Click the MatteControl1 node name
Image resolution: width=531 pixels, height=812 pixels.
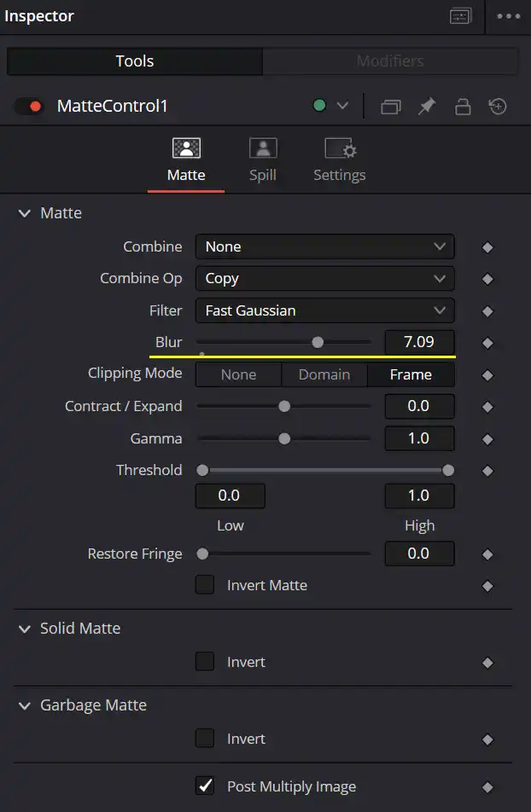[113, 106]
